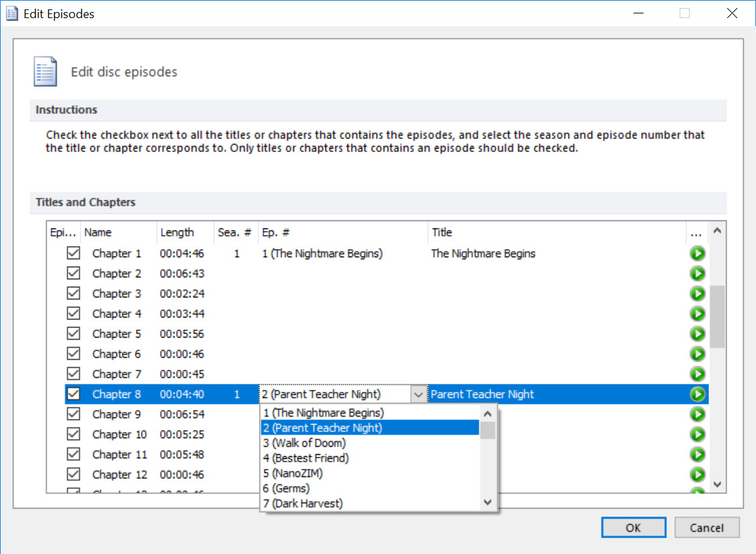Play Chapter 11 preview
Screen dimensions: 756x554
tap(697, 454)
